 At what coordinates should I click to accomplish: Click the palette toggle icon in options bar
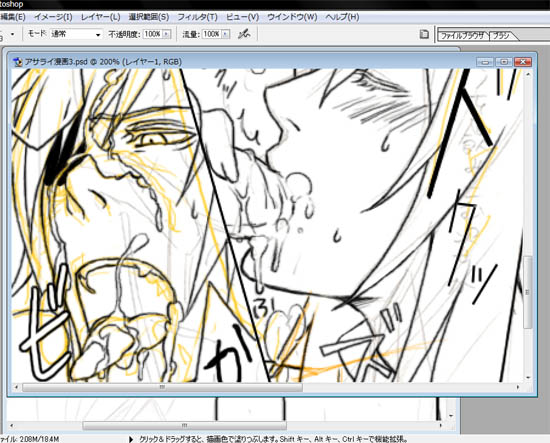[424, 34]
